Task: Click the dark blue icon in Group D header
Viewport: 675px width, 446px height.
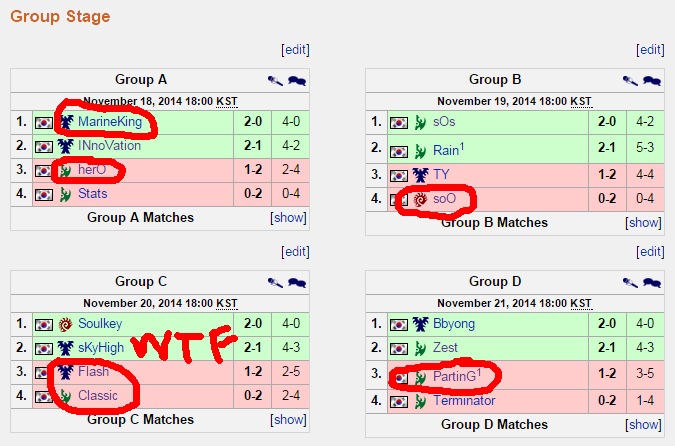Action: (652, 282)
